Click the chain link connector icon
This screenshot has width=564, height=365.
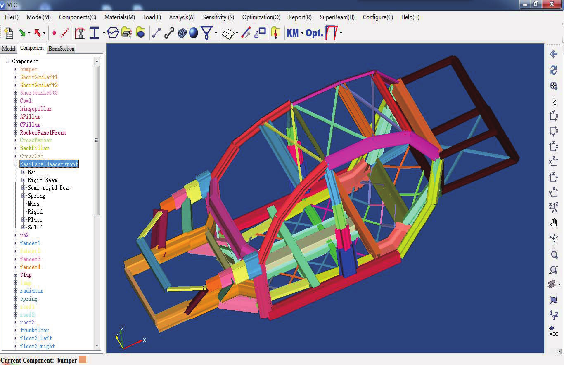169,33
